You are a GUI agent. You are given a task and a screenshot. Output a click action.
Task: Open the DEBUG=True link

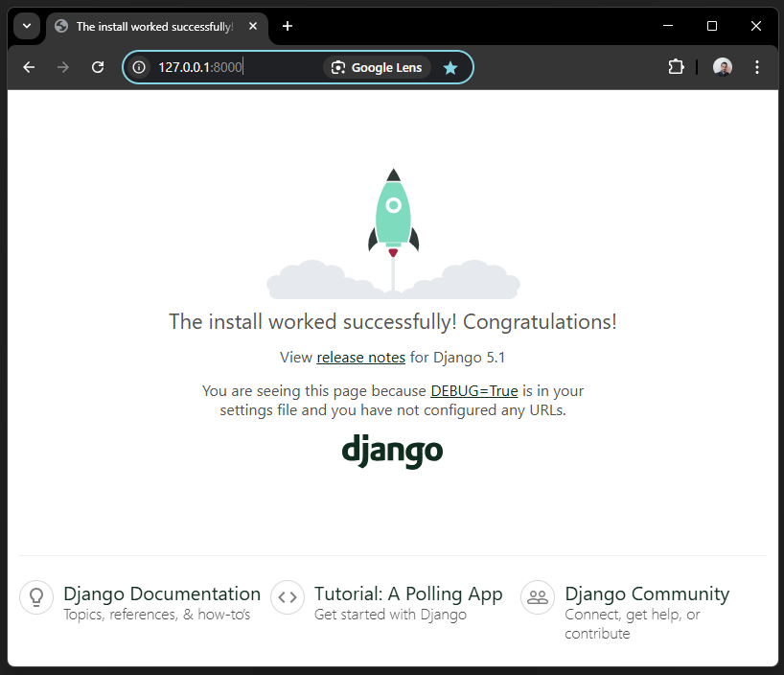click(x=474, y=391)
